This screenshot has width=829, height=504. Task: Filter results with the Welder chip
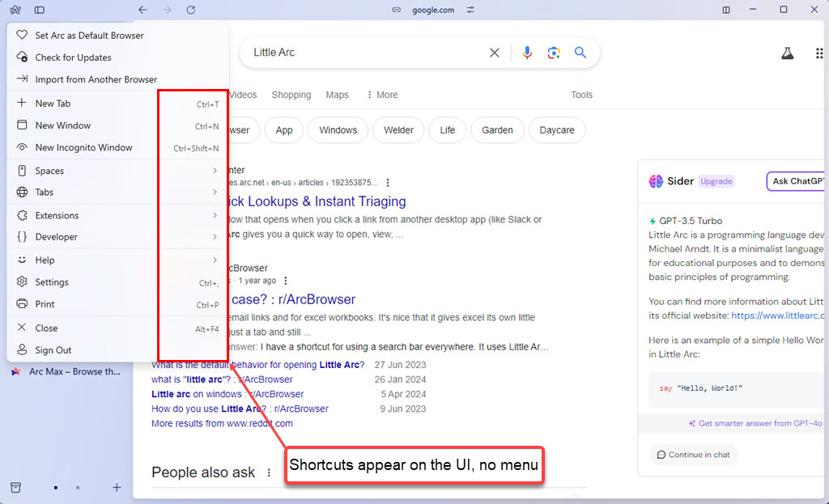[398, 130]
